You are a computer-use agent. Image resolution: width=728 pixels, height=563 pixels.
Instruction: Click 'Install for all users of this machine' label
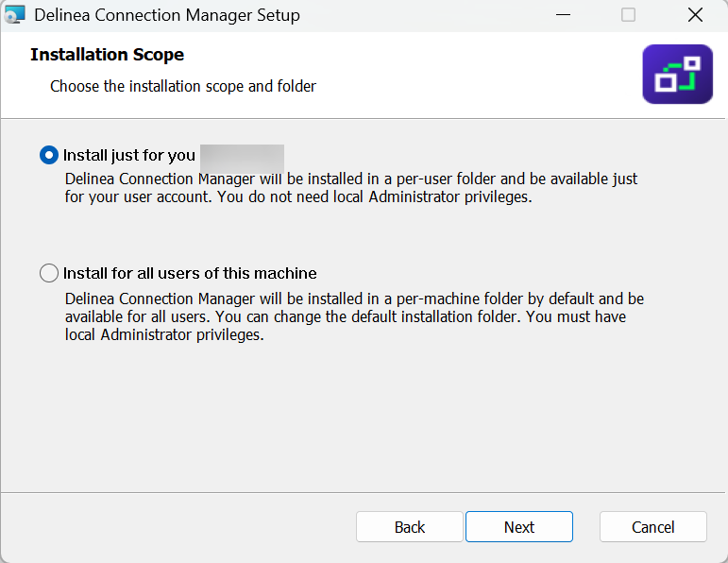coord(190,273)
